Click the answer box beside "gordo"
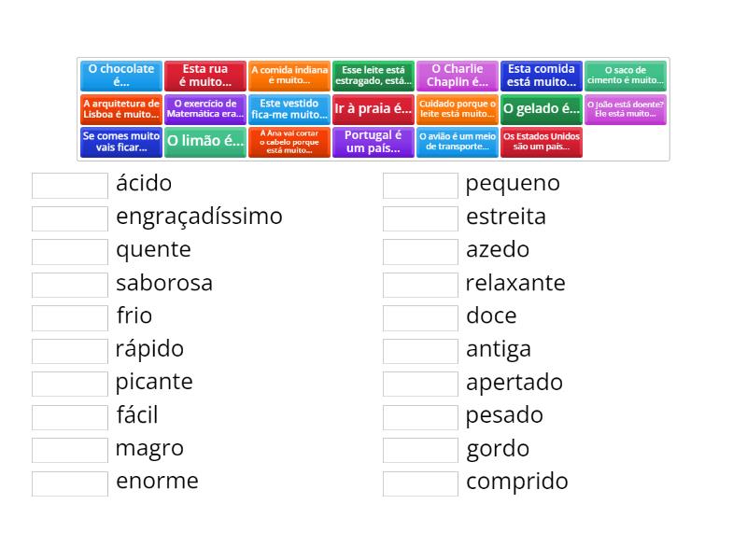747x560 pixels. click(420, 449)
